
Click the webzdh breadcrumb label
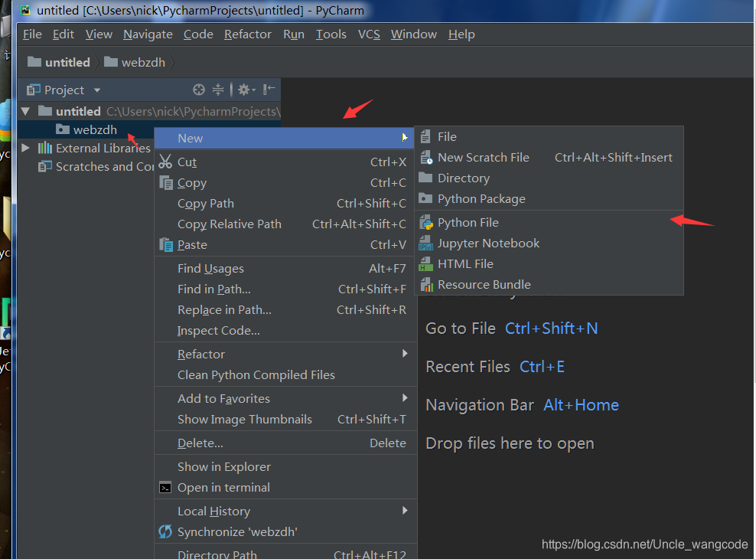143,62
